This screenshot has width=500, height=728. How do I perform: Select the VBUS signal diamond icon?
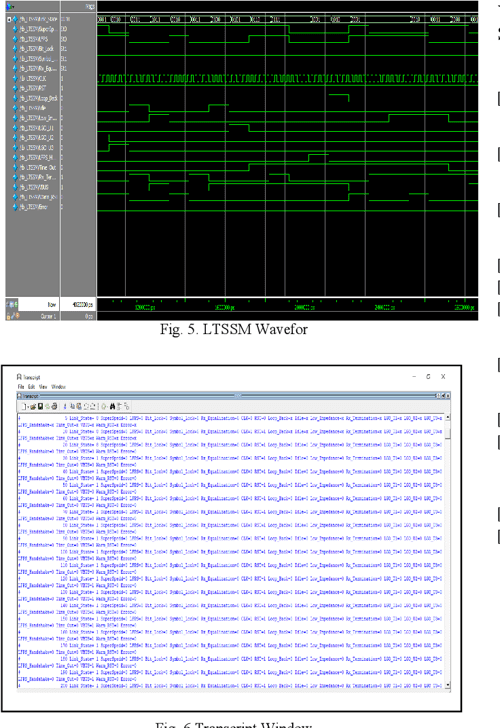point(15,187)
